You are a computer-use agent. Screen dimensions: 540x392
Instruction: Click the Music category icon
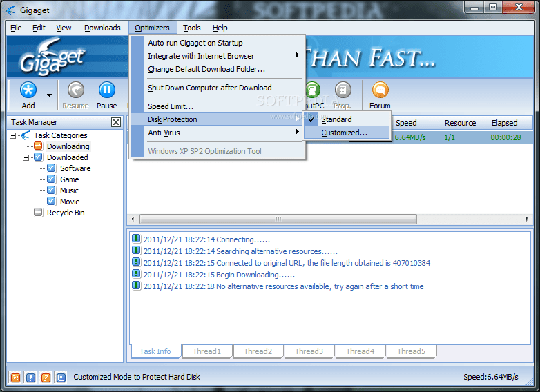tap(51, 190)
